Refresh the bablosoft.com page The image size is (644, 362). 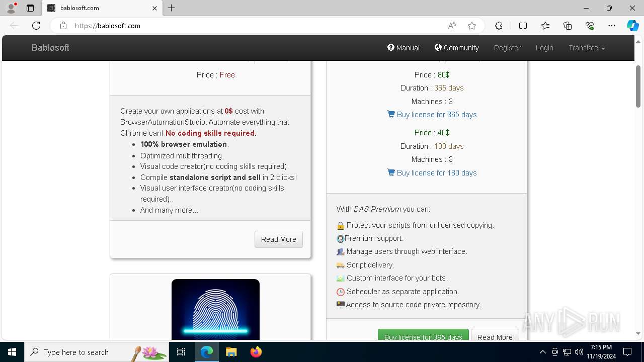(x=36, y=26)
